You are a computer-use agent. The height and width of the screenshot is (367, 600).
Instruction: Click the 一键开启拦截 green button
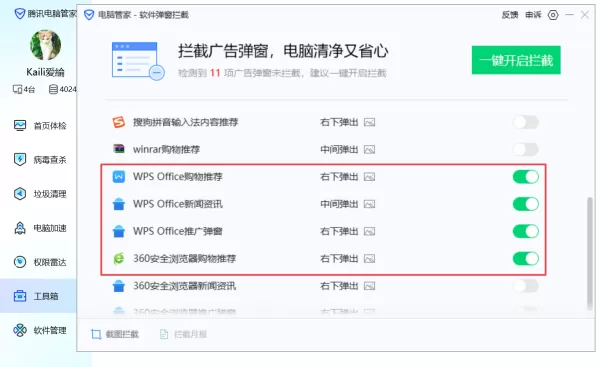[x=516, y=60]
